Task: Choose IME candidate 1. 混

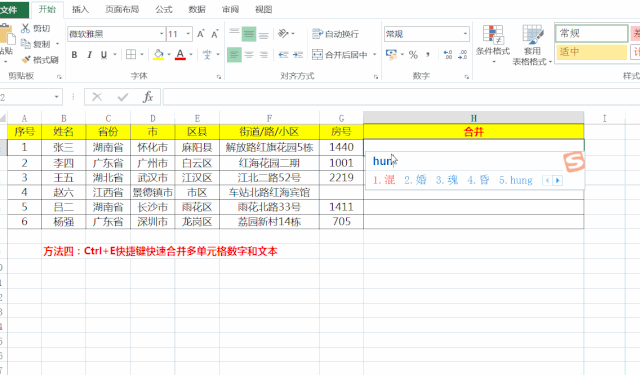Action: [384, 180]
